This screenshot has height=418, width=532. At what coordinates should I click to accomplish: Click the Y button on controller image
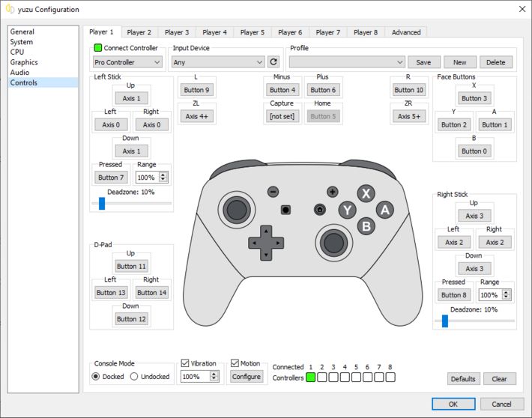pyautogui.click(x=348, y=210)
